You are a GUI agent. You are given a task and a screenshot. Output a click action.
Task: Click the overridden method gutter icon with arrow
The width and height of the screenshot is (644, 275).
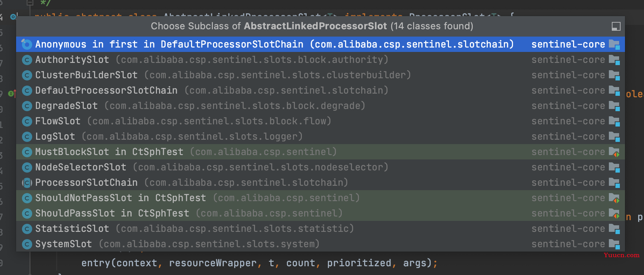(x=12, y=94)
